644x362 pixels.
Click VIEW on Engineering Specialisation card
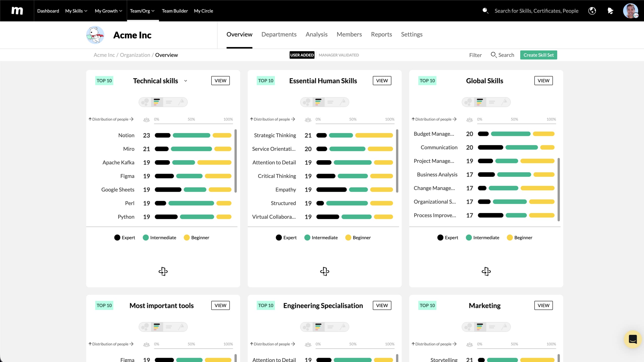[x=382, y=305]
